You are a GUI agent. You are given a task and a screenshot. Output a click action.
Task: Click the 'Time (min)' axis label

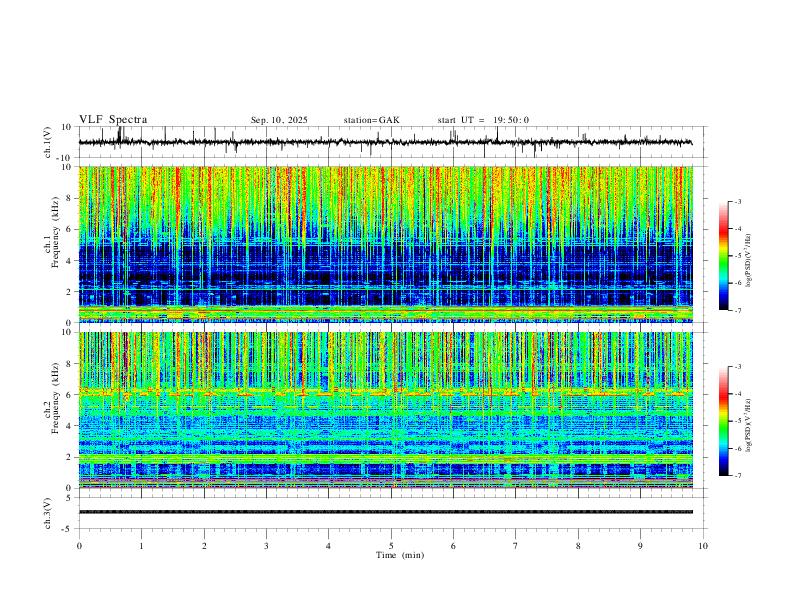400,555
